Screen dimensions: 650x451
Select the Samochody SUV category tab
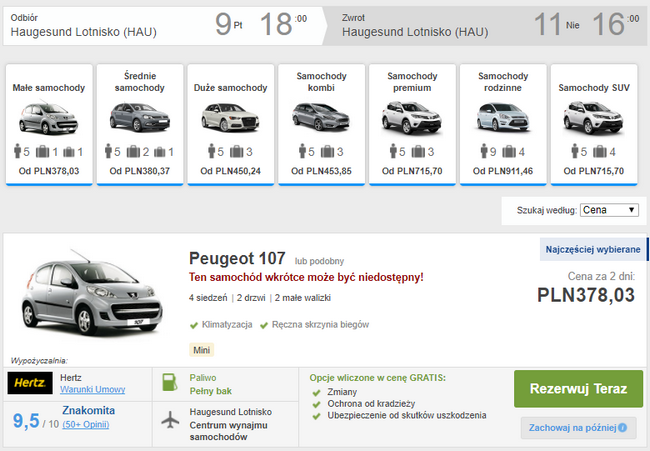click(594, 124)
